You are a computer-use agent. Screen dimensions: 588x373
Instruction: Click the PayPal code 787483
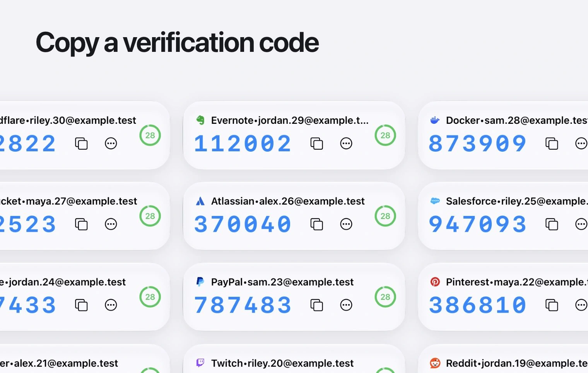pos(243,305)
